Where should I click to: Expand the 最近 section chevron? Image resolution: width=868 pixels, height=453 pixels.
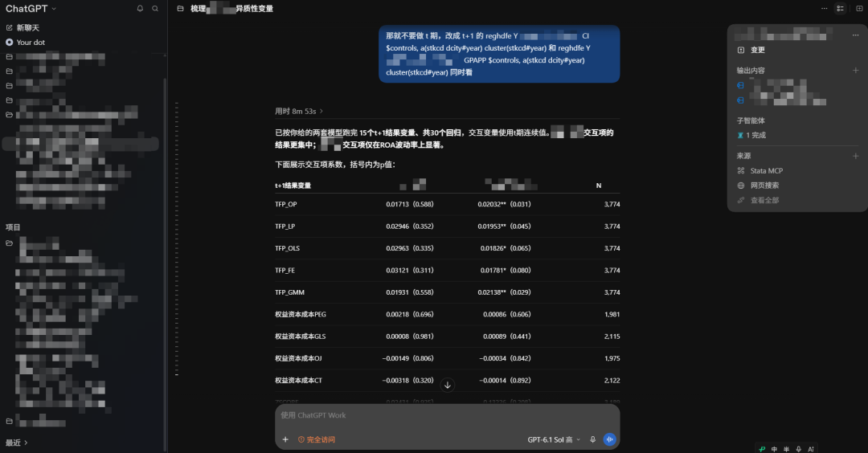click(26, 443)
